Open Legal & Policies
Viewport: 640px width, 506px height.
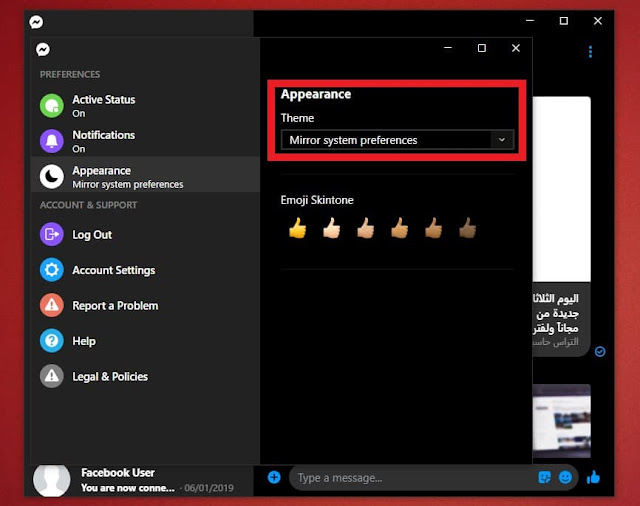coord(145,376)
